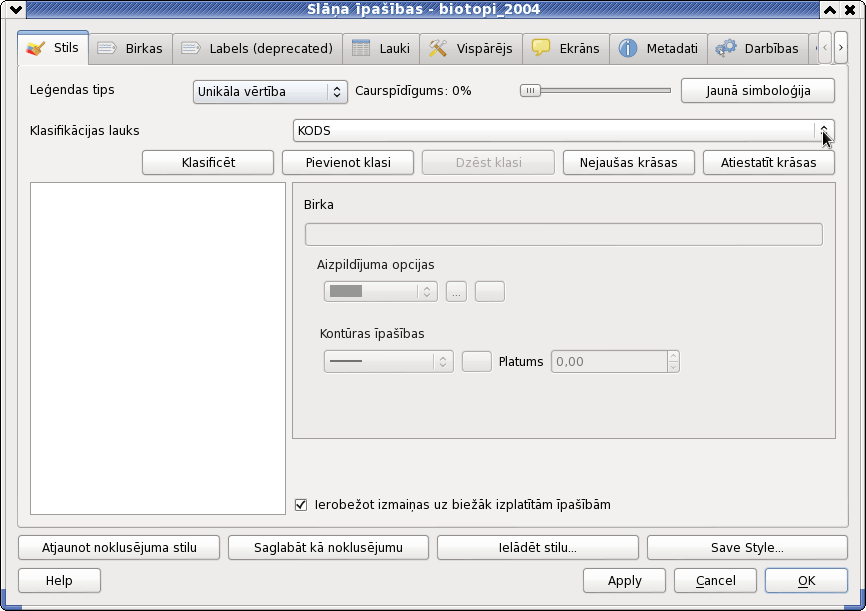Click Atiestatīt krāsas button
The image size is (866, 611).
[x=768, y=163]
